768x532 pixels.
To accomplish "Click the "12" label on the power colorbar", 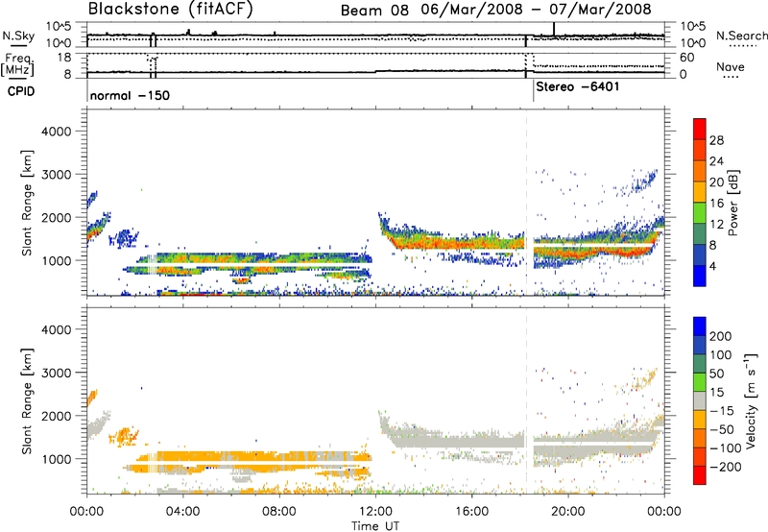I will (716, 225).
